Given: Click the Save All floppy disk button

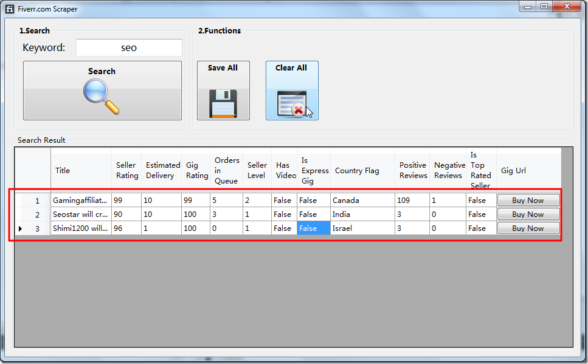Looking at the screenshot, I should (x=223, y=91).
